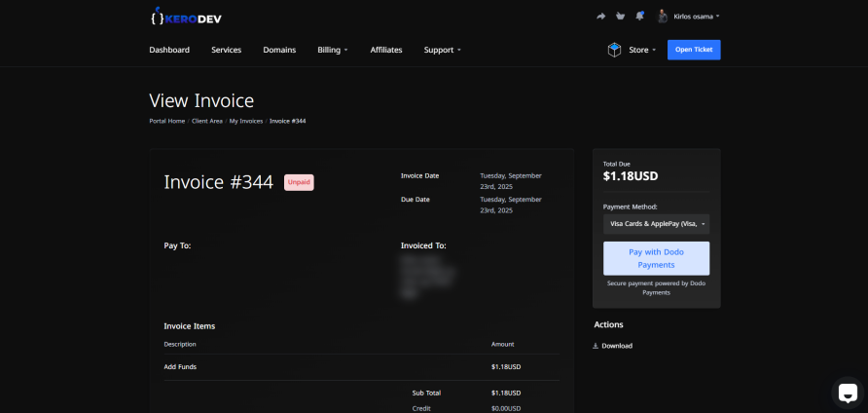868x413 pixels.
Task: Expand the Billing dropdown menu
Action: [x=332, y=50]
